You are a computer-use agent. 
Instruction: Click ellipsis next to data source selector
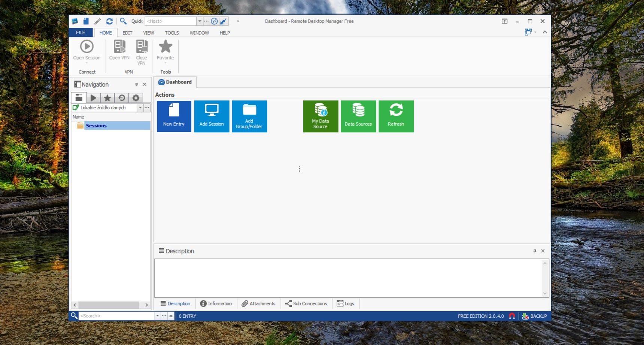click(147, 108)
